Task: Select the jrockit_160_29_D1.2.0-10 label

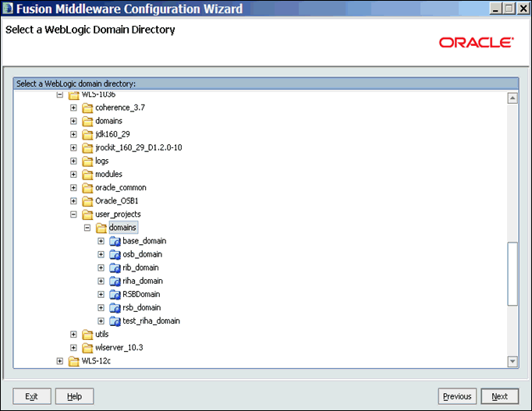Action: click(139, 148)
